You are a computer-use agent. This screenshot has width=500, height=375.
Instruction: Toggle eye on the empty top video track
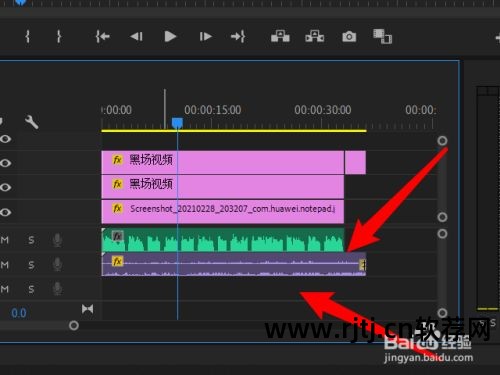click(x=5, y=139)
